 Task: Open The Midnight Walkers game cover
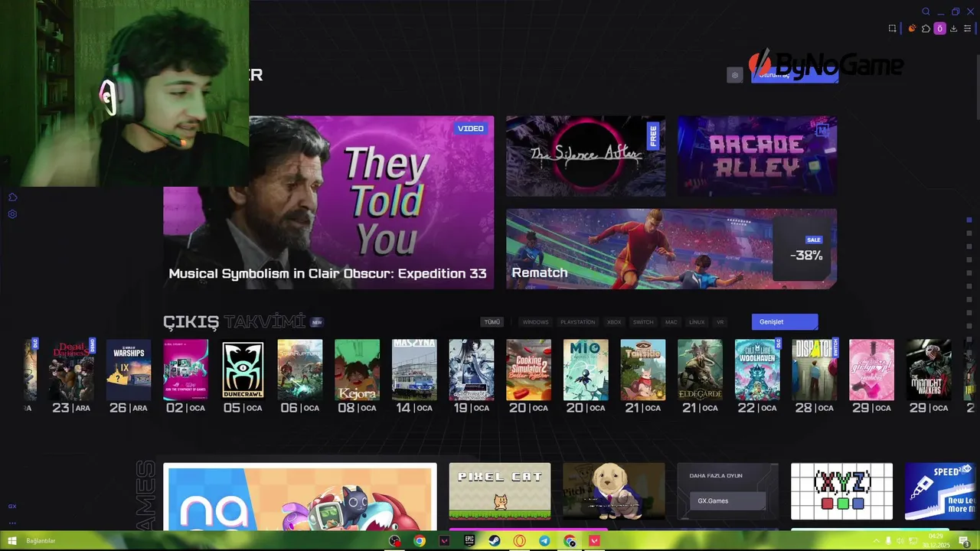[929, 370]
